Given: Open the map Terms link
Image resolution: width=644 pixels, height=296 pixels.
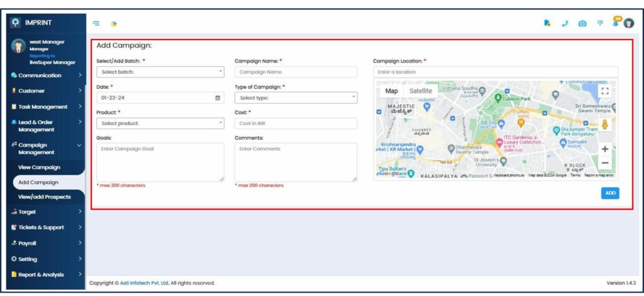Looking at the screenshot, I should [x=575, y=175].
